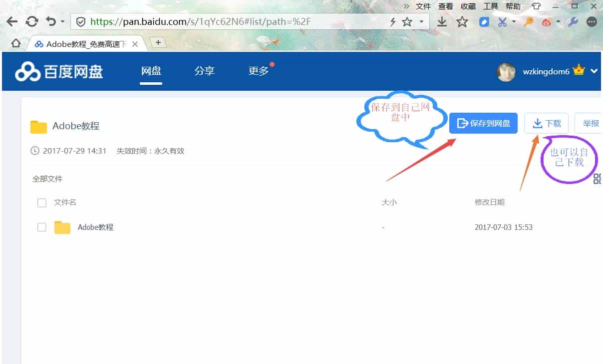Toggle the select-all checkbox beside 文件名

coord(41,202)
